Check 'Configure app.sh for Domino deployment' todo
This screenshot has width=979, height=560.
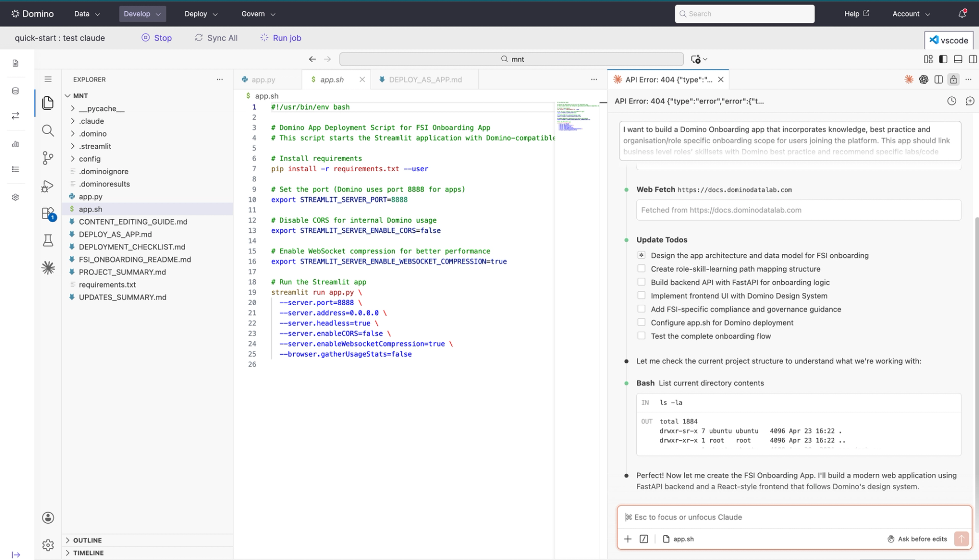click(x=641, y=322)
